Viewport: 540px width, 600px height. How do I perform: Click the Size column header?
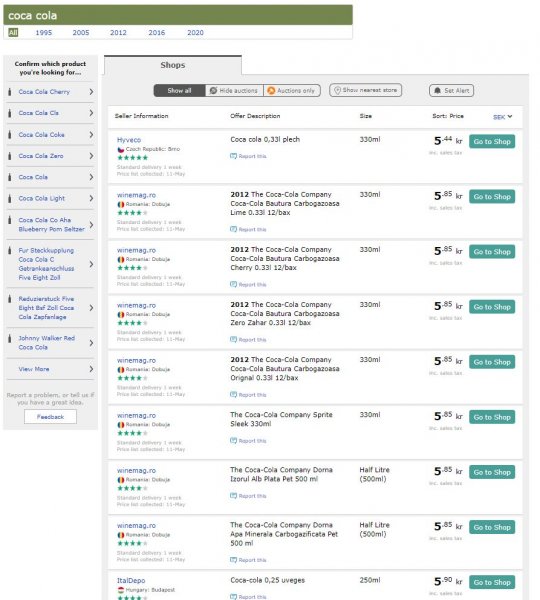click(x=365, y=116)
